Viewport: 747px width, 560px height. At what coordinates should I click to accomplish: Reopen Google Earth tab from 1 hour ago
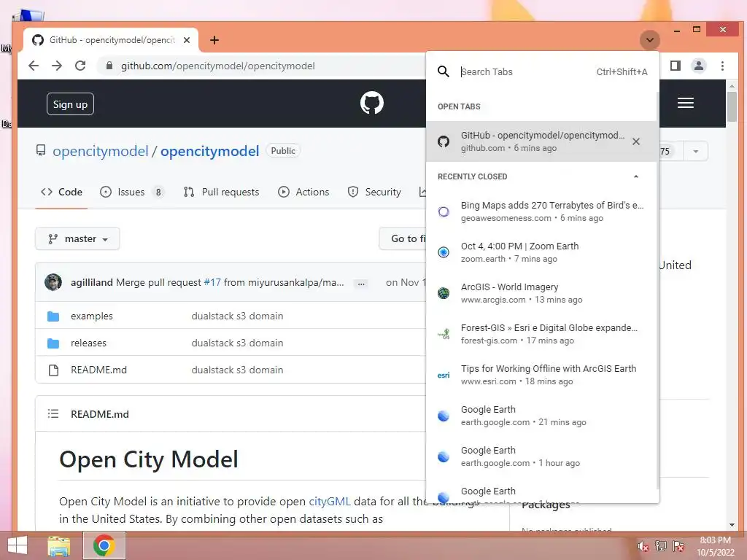(542, 456)
